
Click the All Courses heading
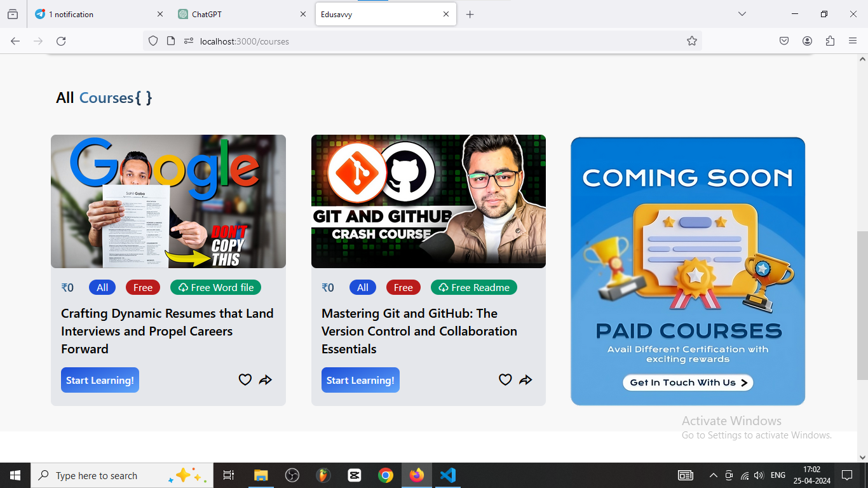104,97
